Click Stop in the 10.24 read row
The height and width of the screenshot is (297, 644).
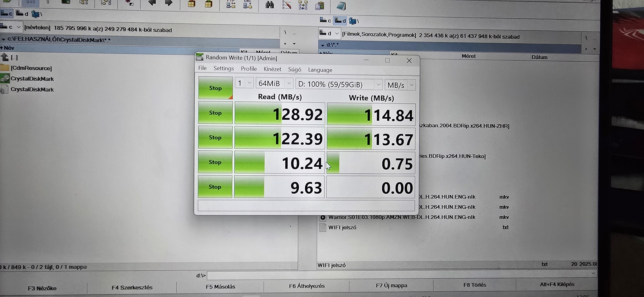coord(215,162)
